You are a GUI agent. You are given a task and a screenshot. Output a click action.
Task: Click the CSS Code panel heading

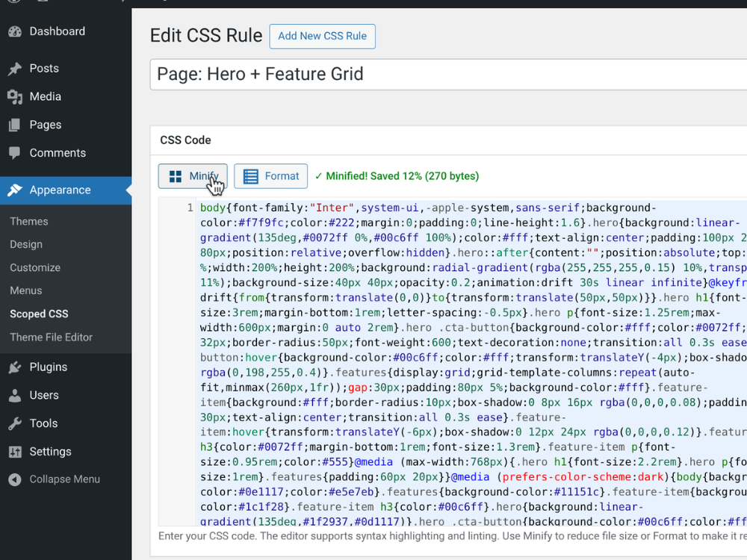click(x=185, y=140)
